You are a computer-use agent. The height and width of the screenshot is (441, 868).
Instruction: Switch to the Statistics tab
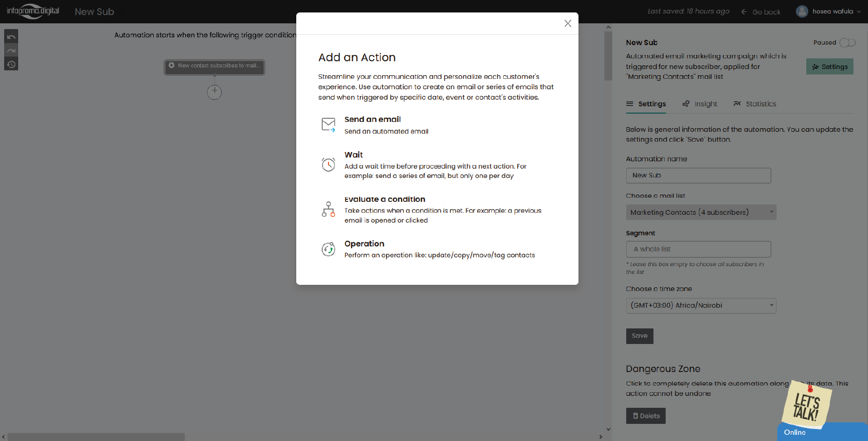click(755, 104)
